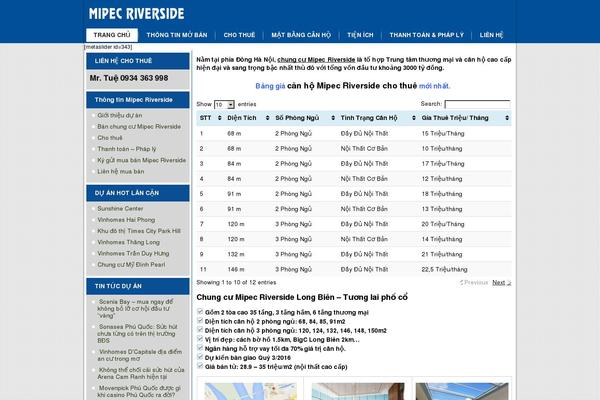The image size is (600, 400).
Task: Open Vinhomes Trần Duy Hưng link
Action: point(133,253)
